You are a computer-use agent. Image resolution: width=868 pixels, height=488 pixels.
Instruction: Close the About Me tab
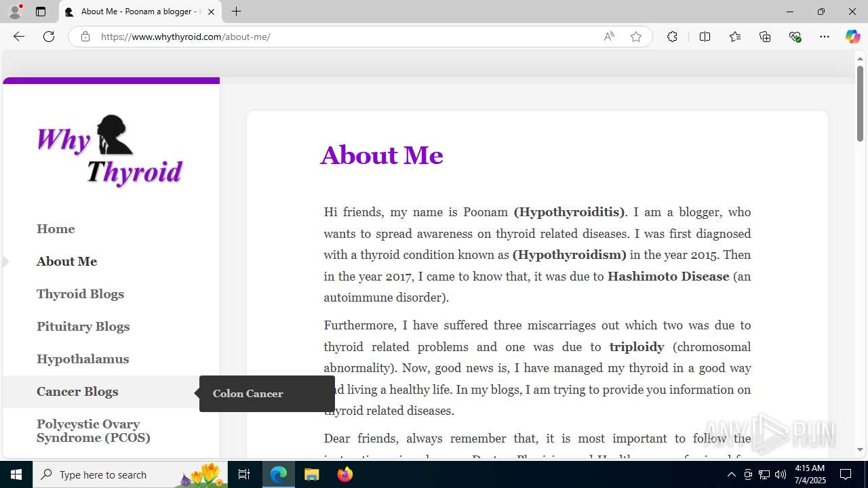211,12
